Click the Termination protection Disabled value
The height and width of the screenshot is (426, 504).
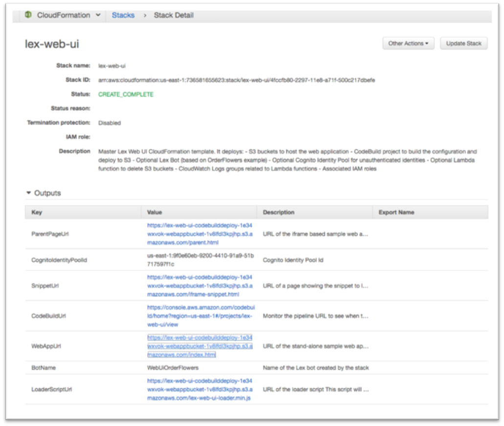[x=110, y=123]
